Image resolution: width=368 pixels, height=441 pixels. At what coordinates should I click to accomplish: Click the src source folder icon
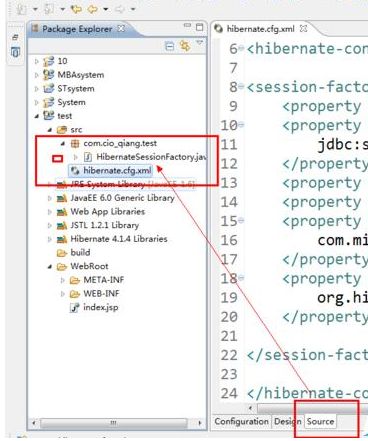click(62, 130)
